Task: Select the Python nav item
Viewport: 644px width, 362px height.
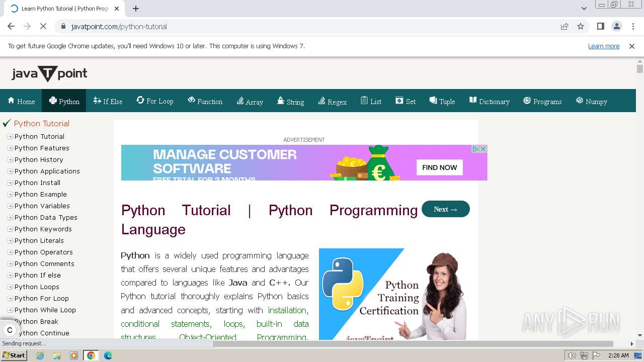Action: [64, 101]
